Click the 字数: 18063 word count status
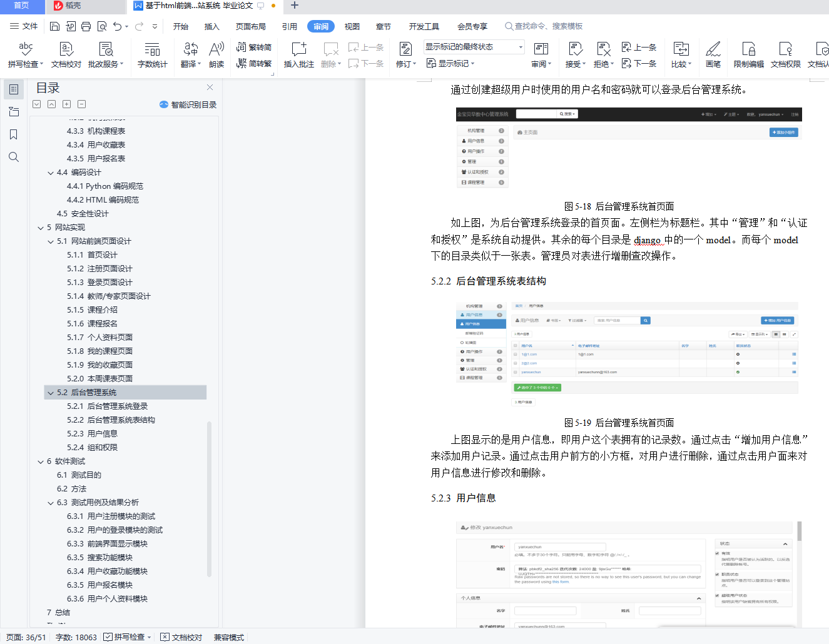The image size is (829, 644). (76, 637)
